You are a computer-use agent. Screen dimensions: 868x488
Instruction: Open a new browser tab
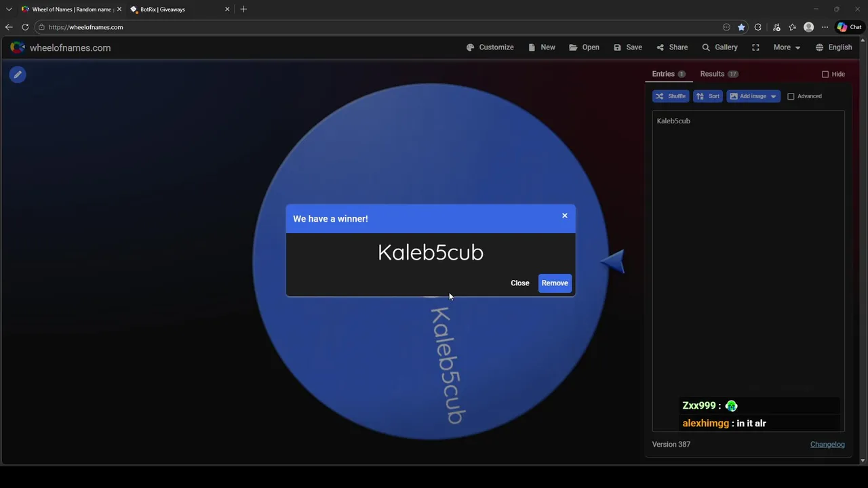[243, 9]
